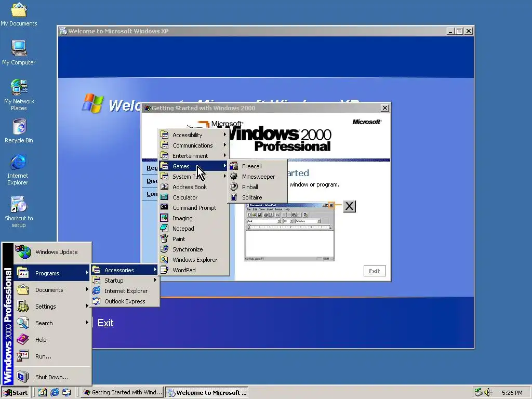Expand Search in the Start menu
Viewport: 532px width, 399px height.
pos(52,323)
